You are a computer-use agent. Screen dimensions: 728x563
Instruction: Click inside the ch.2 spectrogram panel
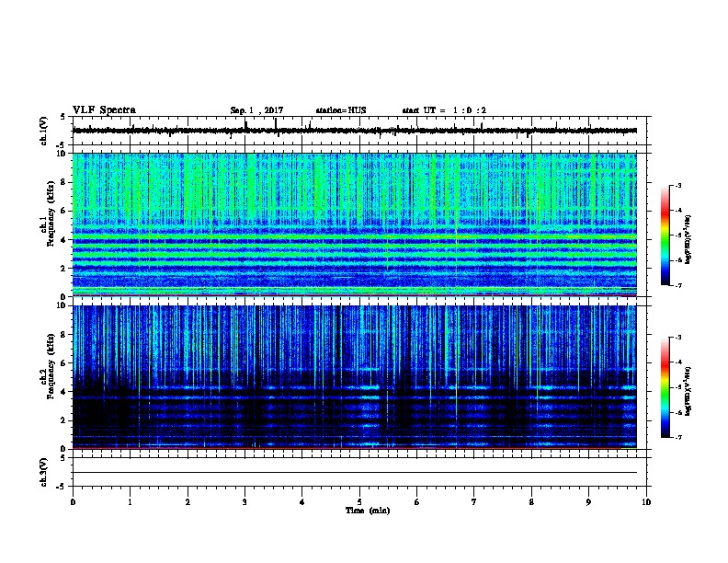(355, 377)
